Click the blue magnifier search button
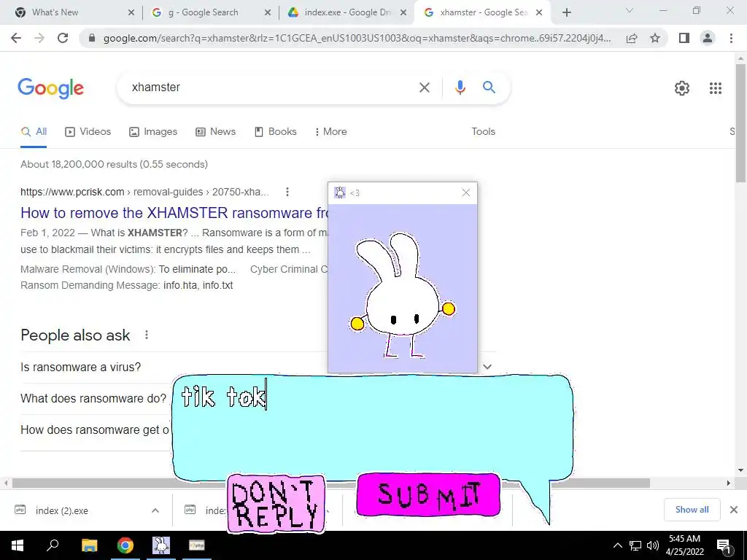 point(489,87)
